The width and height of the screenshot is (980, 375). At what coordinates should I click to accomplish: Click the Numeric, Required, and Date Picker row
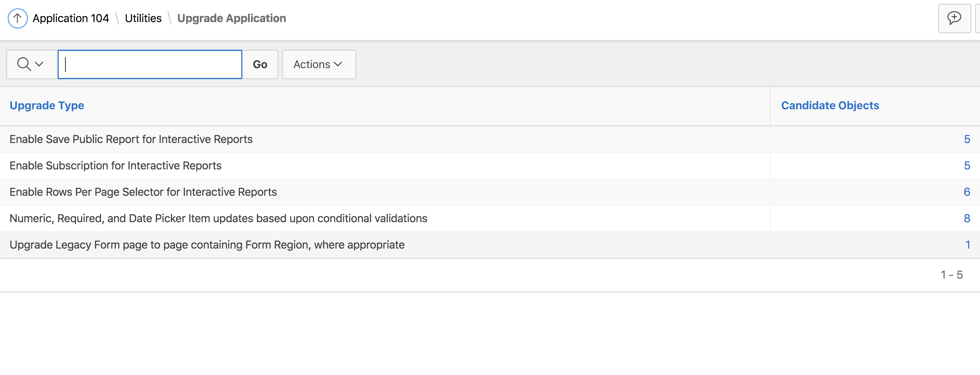218,218
